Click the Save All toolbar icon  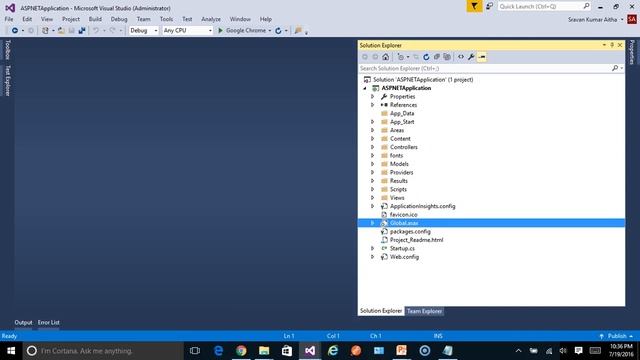point(82,31)
